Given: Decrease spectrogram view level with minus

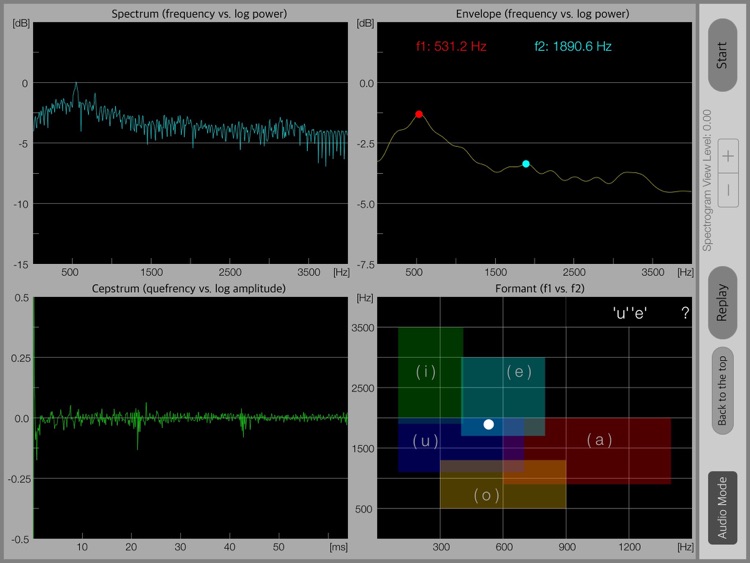Looking at the screenshot, I should [727, 188].
